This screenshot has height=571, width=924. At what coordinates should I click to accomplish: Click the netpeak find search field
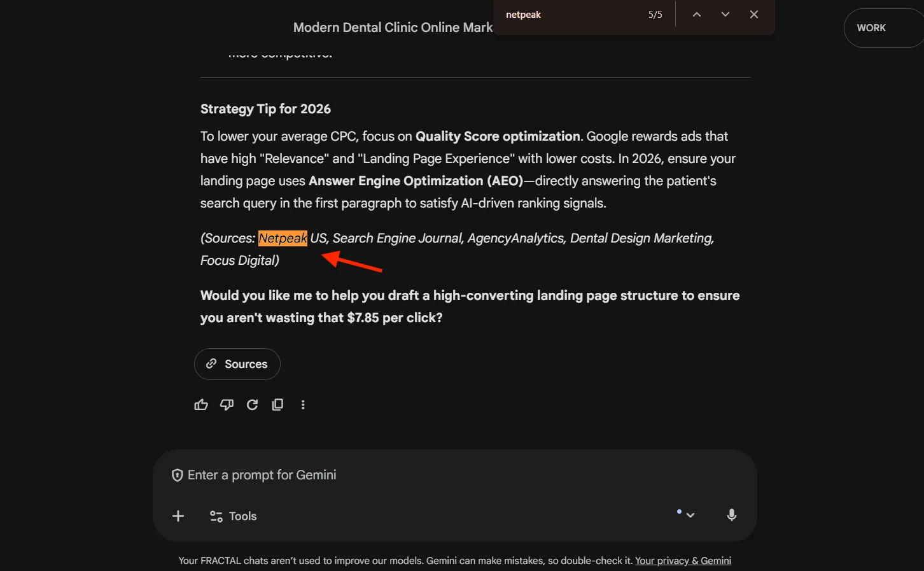[x=570, y=15]
